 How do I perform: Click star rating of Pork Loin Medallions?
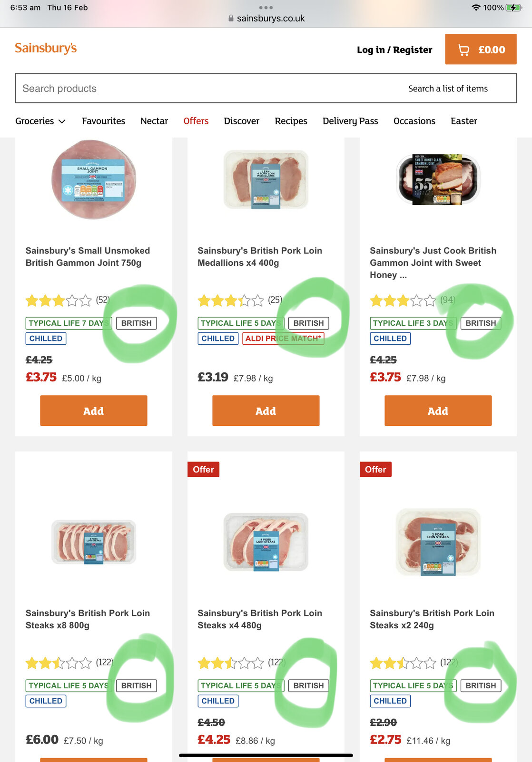(x=231, y=301)
